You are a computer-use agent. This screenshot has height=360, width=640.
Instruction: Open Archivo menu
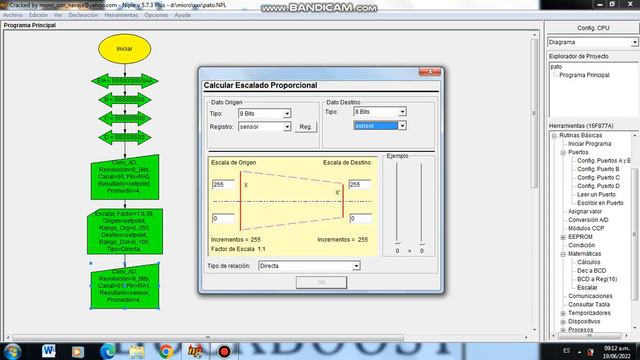tap(13, 15)
